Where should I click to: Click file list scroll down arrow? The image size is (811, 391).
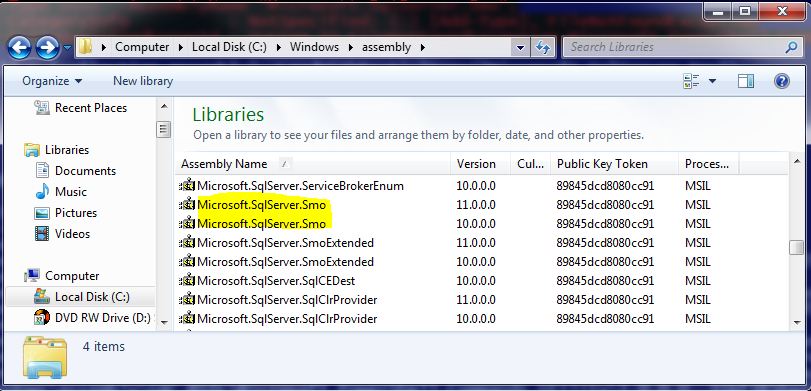click(x=797, y=323)
